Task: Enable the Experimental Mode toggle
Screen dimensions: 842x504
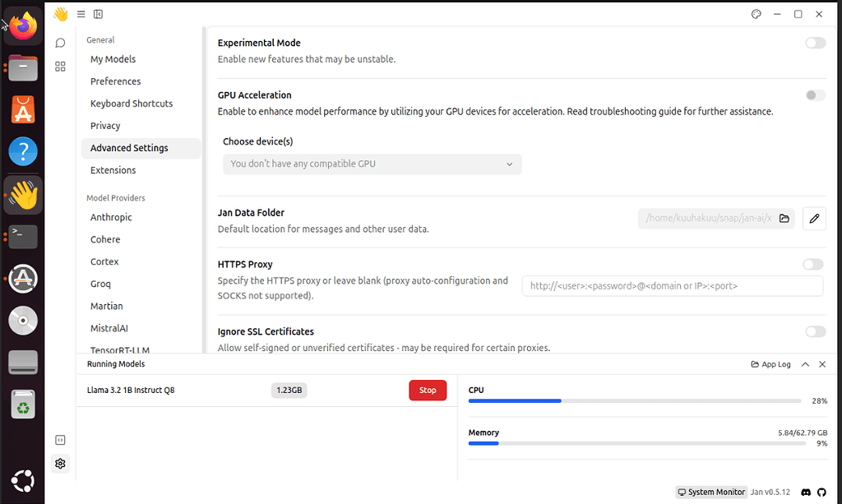Action: coord(815,43)
